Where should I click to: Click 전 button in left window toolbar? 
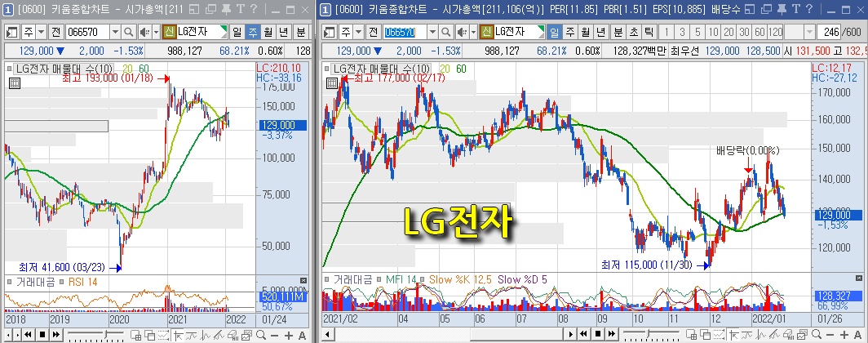(x=56, y=32)
